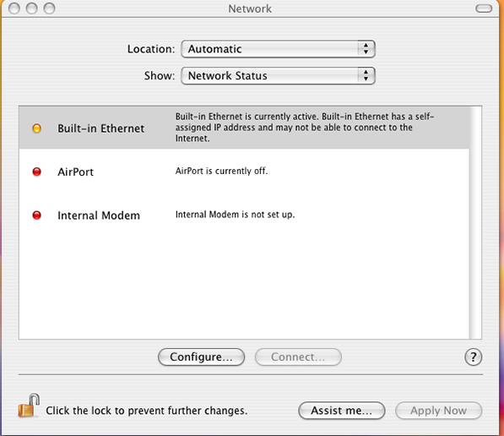This screenshot has height=436, width=504.
Task: Click the Assist me... button
Action: click(341, 411)
